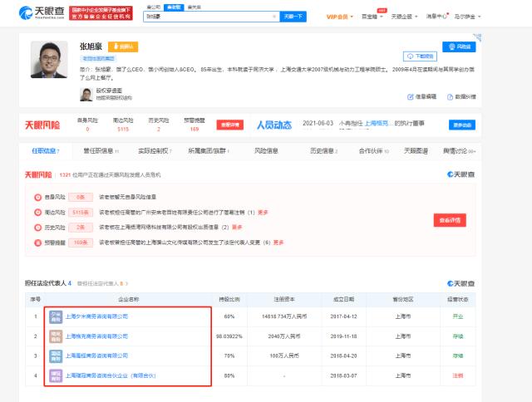Click the row 4 partnership logo icon
The height and width of the screenshot is (402, 532).
pos(56,375)
